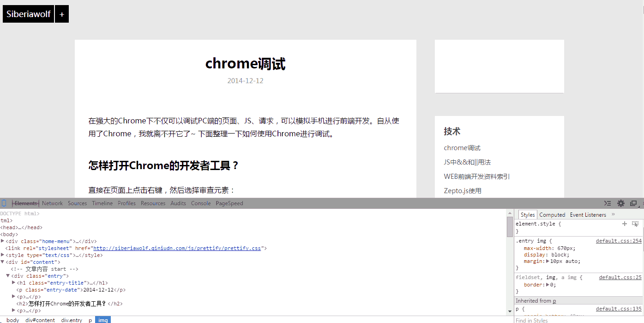Open sidebar article WEB前端开发资料索引

tap(477, 177)
